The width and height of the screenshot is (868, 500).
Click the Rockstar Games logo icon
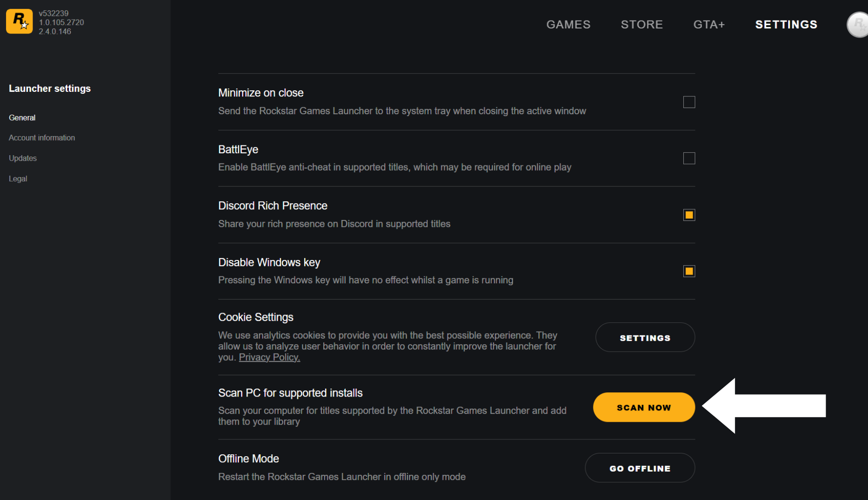coord(19,21)
